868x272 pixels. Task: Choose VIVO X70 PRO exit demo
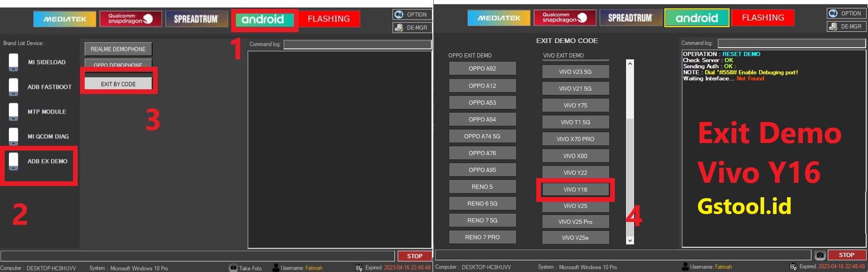point(576,139)
